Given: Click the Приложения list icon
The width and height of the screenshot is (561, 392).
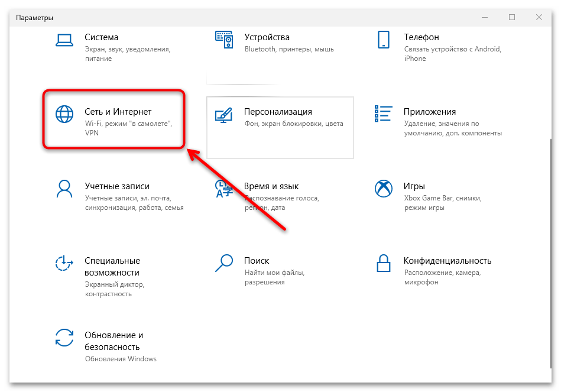Looking at the screenshot, I should tap(383, 114).
